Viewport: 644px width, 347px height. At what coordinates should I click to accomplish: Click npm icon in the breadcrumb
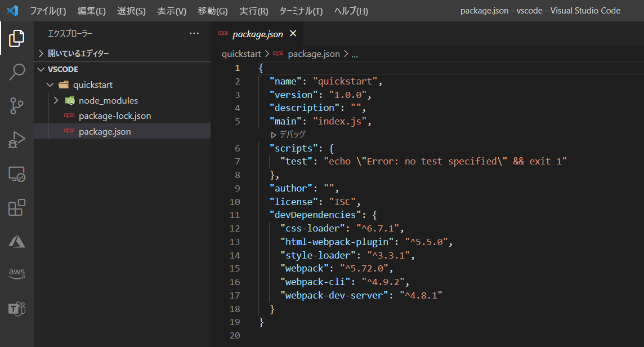click(278, 54)
